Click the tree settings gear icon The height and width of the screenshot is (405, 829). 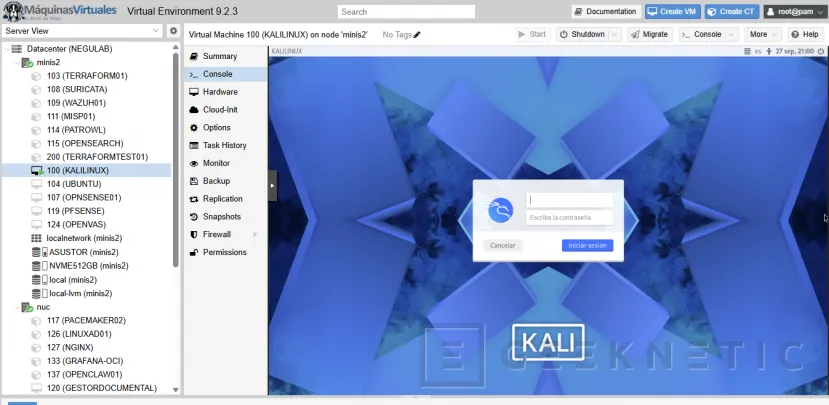click(173, 31)
